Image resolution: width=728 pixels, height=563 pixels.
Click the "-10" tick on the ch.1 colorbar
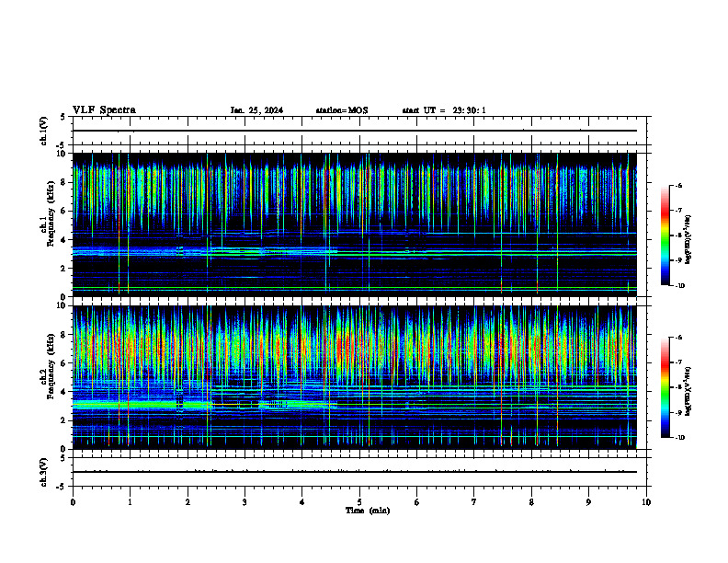[680, 285]
